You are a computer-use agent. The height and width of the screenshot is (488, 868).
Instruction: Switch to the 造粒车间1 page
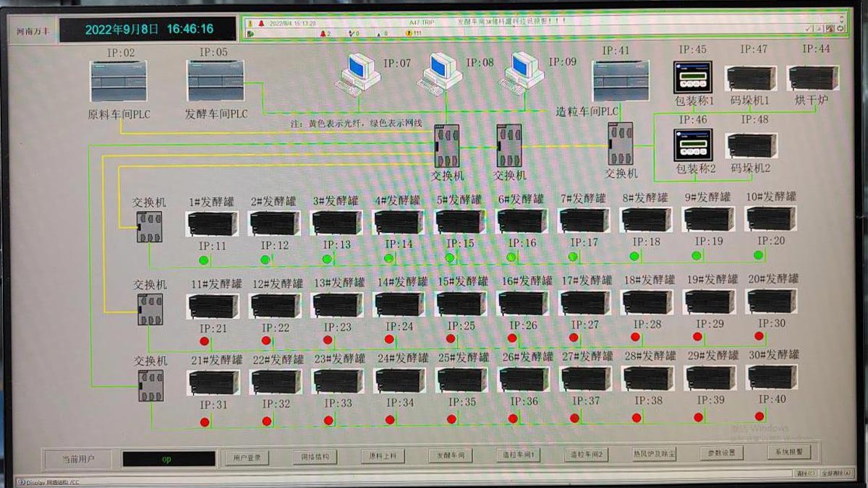click(518, 455)
